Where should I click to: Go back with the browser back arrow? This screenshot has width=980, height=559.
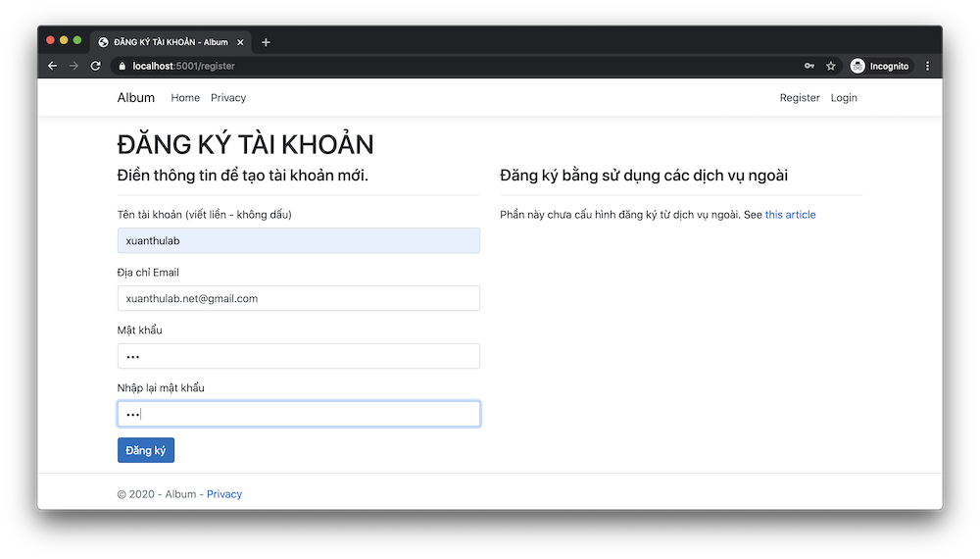point(53,66)
